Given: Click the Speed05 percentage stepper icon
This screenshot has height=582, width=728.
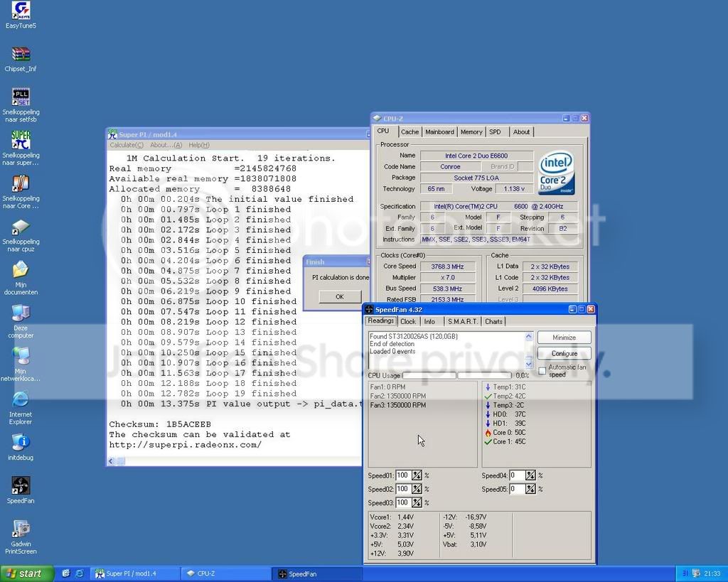Looking at the screenshot, I should tap(530, 489).
